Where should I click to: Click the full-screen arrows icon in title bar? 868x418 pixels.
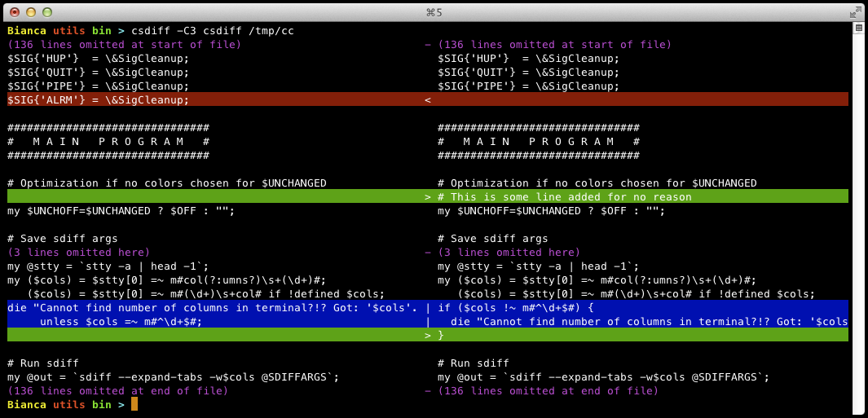(855, 11)
